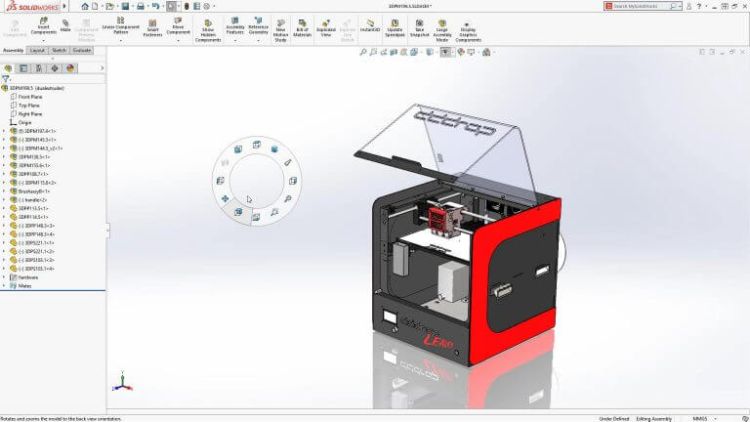Open the Move Component dropdown arrow
Viewport: 750px width, 422px height.
(x=178, y=41)
